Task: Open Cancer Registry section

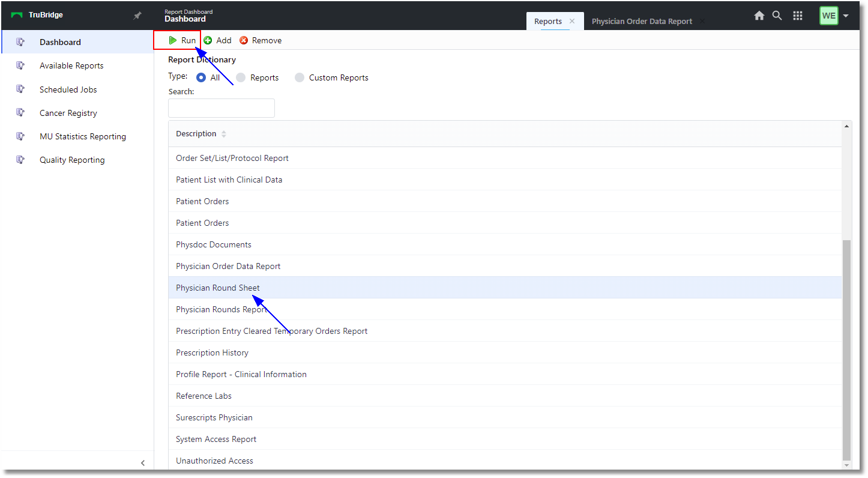Action: [x=68, y=113]
